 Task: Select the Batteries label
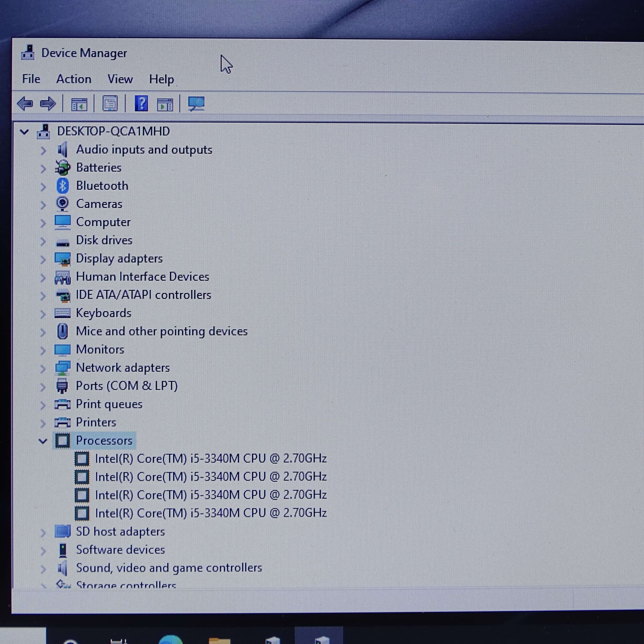coord(99,167)
